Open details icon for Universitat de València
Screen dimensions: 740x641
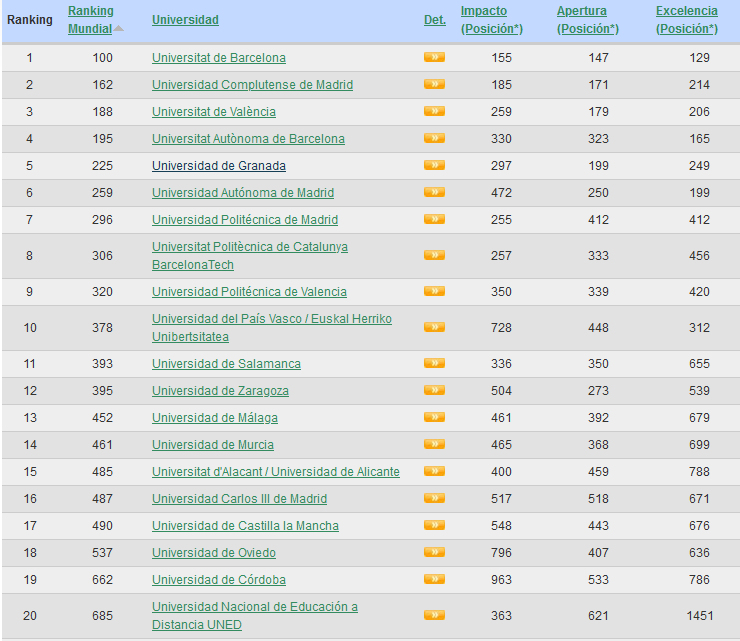click(x=434, y=111)
